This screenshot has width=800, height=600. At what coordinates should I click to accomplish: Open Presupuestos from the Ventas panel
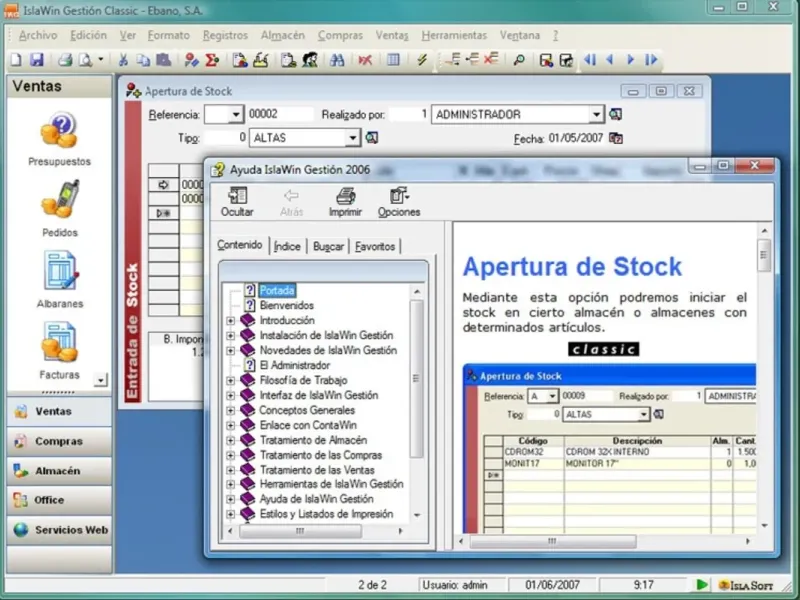pyautogui.click(x=59, y=139)
